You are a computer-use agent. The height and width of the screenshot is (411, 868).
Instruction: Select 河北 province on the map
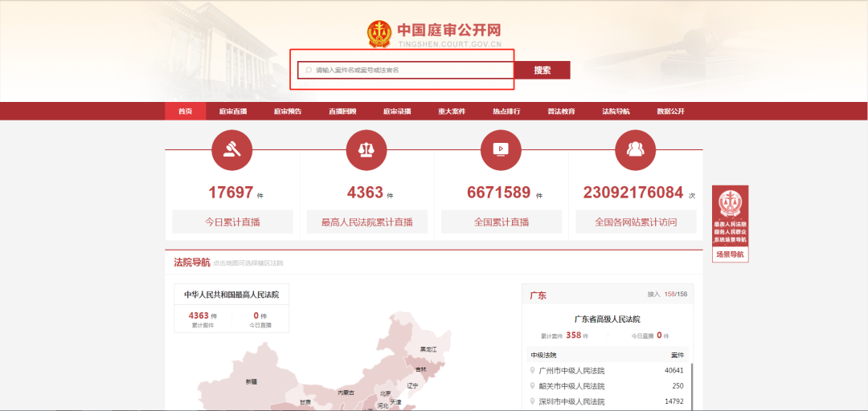point(383,405)
